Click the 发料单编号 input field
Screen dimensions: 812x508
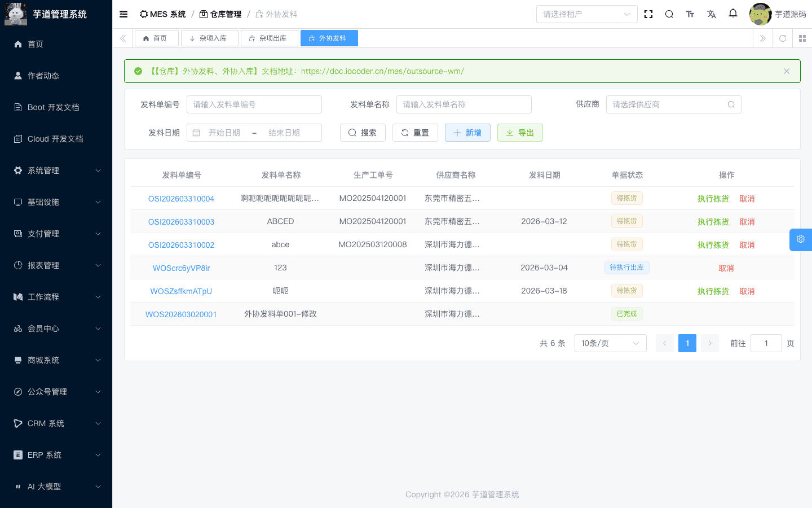[x=254, y=104]
